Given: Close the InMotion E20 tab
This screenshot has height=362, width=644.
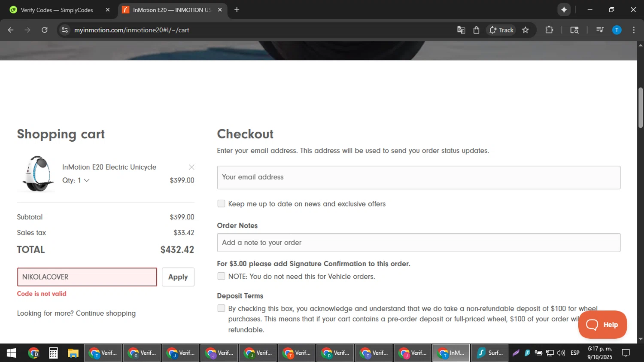Looking at the screenshot, I should point(220,10).
